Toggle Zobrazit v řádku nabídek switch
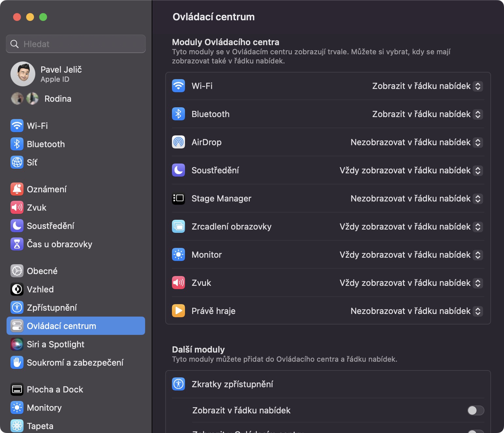Image resolution: width=504 pixels, height=433 pixels. tap(476, 410)
